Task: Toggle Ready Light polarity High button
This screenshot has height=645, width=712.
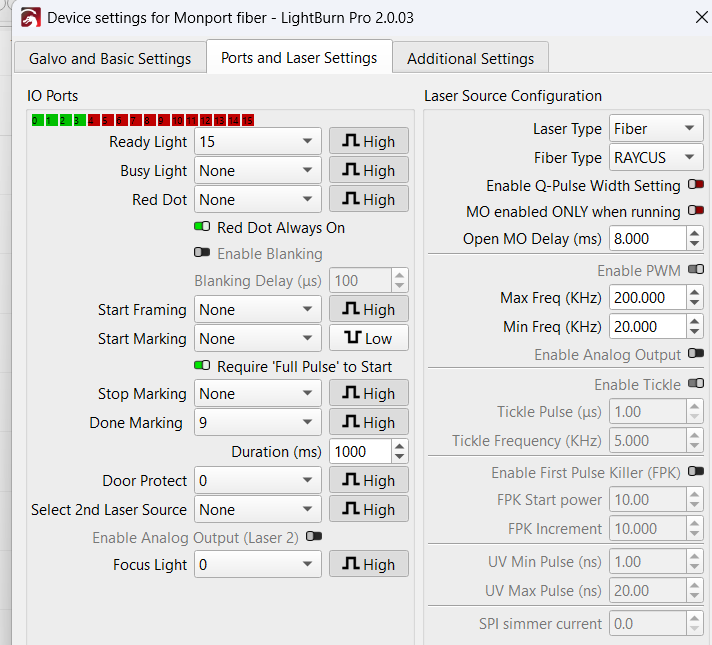Action: [368, 142]
